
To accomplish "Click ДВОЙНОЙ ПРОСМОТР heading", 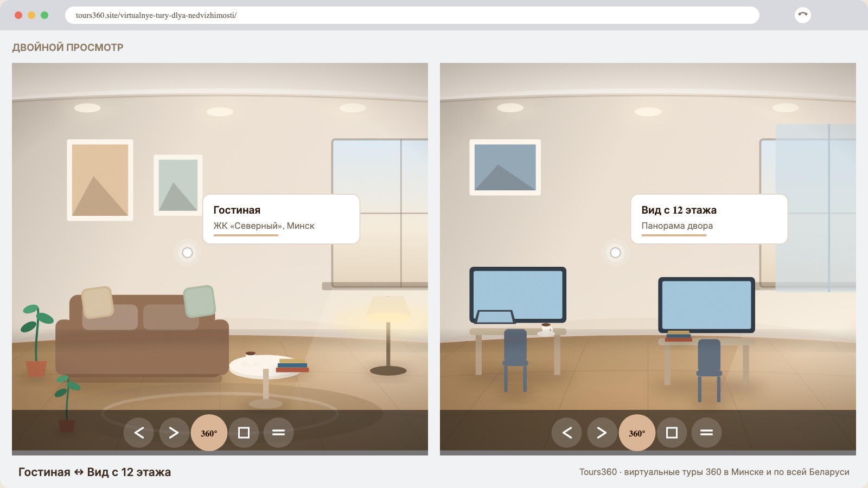I will [68, 47].
